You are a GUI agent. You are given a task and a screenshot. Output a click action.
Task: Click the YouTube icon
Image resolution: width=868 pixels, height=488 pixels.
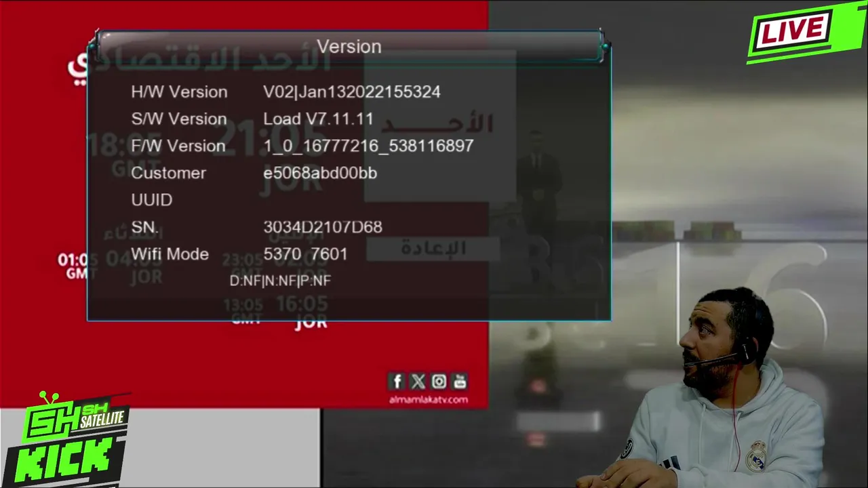pyautogui.click(x=460, y=382)
